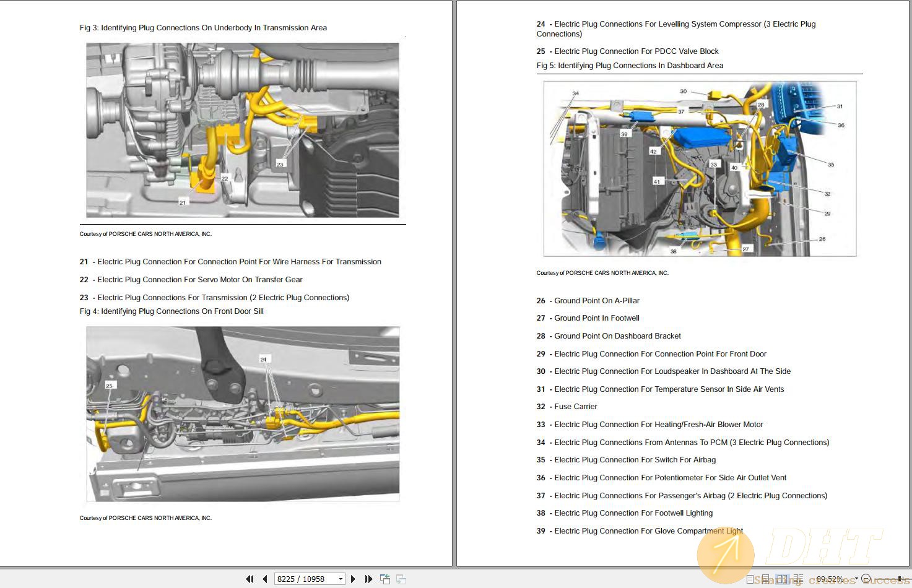The height and width of the screenshot is (588, 912).
Task: Select continuous page view mode
Action: tap(766, 579)
